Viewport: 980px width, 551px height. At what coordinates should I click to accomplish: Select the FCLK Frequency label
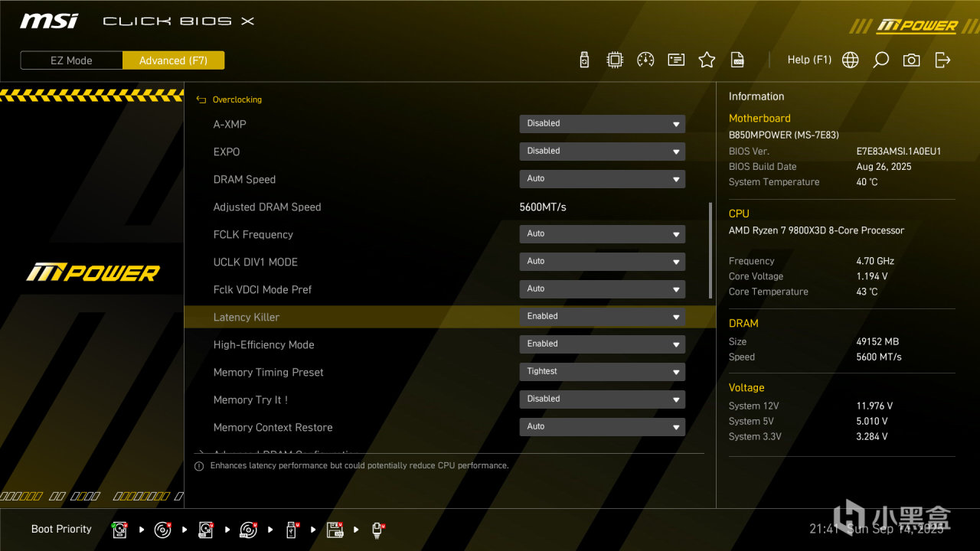[253, 234]
